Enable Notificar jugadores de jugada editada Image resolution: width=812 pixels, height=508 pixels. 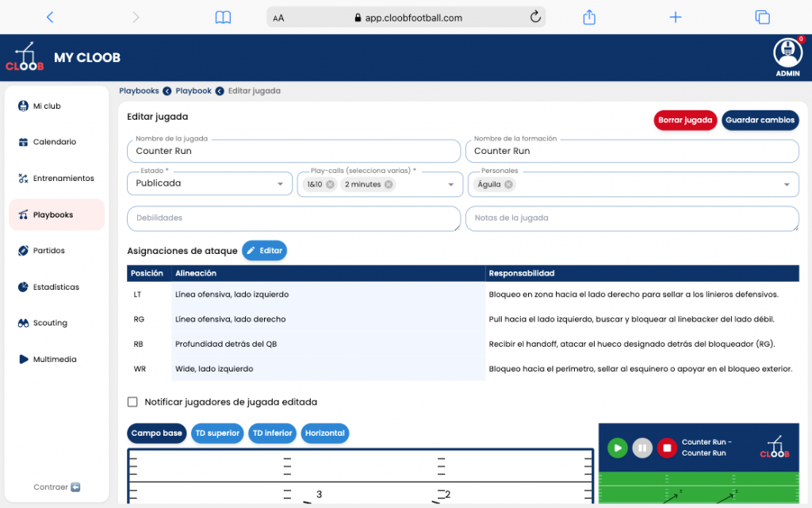pyautogui.click(x=132, y=402)
